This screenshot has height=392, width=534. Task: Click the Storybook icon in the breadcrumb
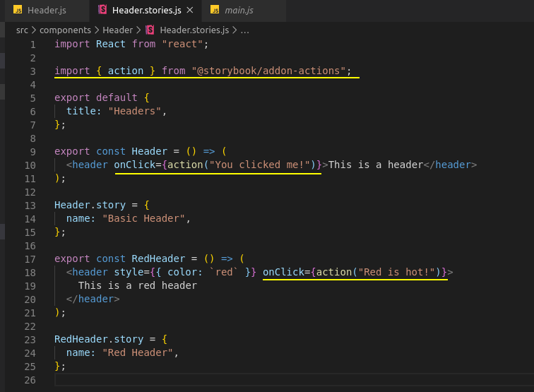tap(150, 30)
